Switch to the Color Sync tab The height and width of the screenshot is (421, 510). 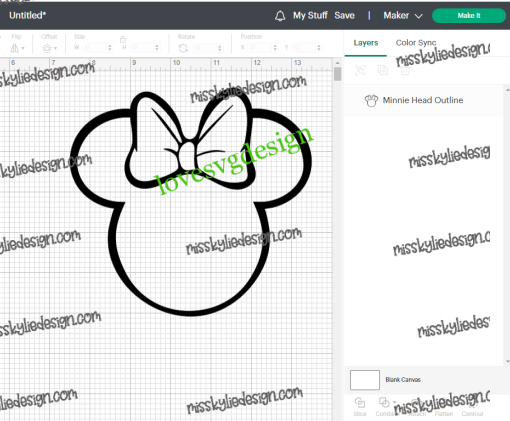pyautogui.click(x=416, y=43)
